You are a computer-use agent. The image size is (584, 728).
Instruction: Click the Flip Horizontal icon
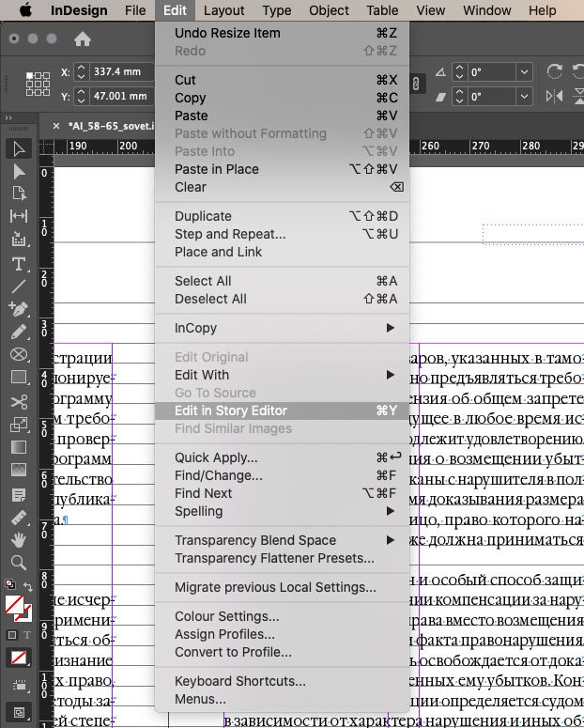point(554,96)
